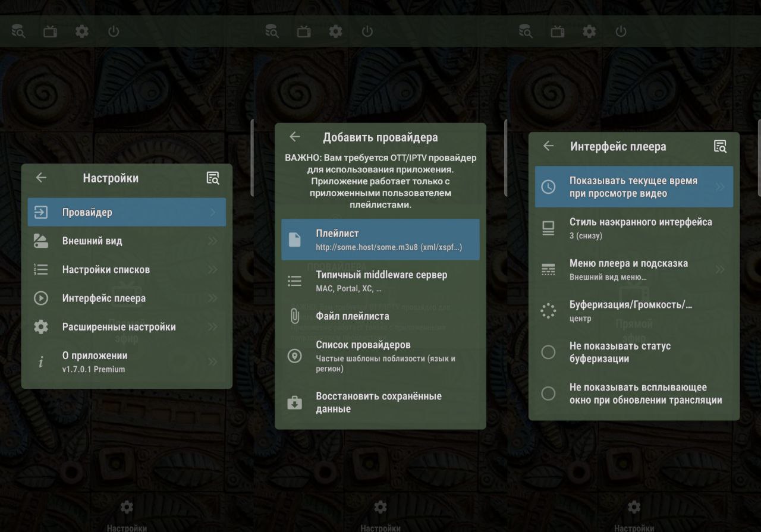This screenshot has height=532, width=761.
Task: Expand the Внешний вид chevron arrow
Action: click(x=213, y=241)
